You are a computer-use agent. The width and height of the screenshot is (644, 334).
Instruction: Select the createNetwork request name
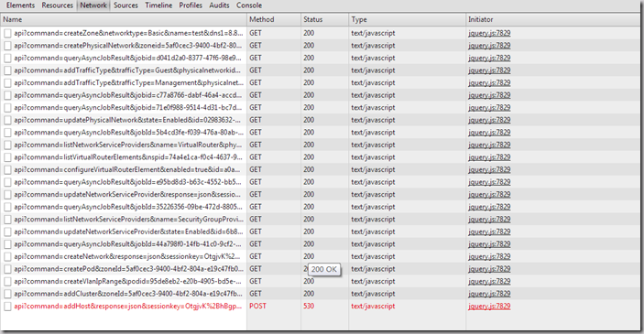click(x=127, y=256)
